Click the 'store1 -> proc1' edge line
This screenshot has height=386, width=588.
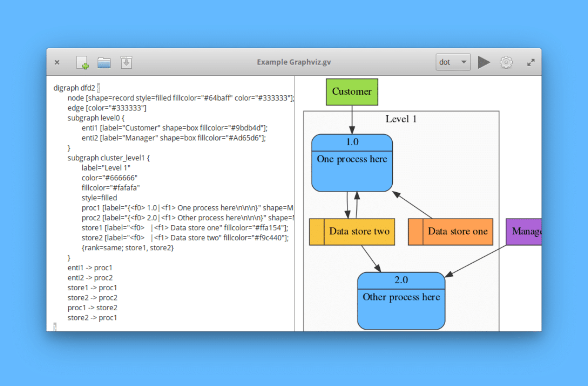point(92,288)
